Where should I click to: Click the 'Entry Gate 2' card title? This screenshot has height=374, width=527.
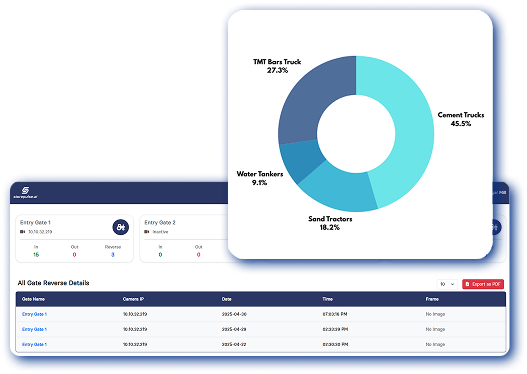(x=160, y=222)
